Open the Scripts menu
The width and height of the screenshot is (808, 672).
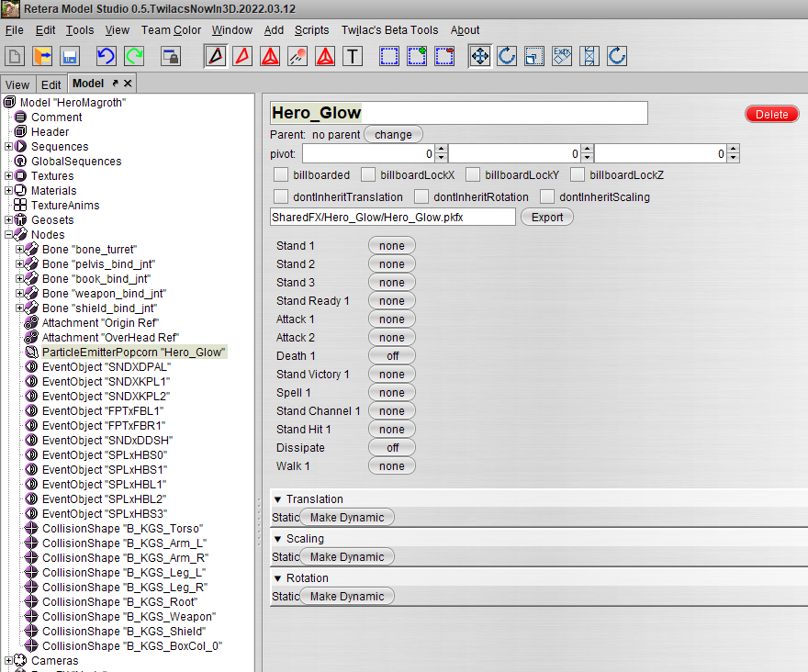[311, 29]
